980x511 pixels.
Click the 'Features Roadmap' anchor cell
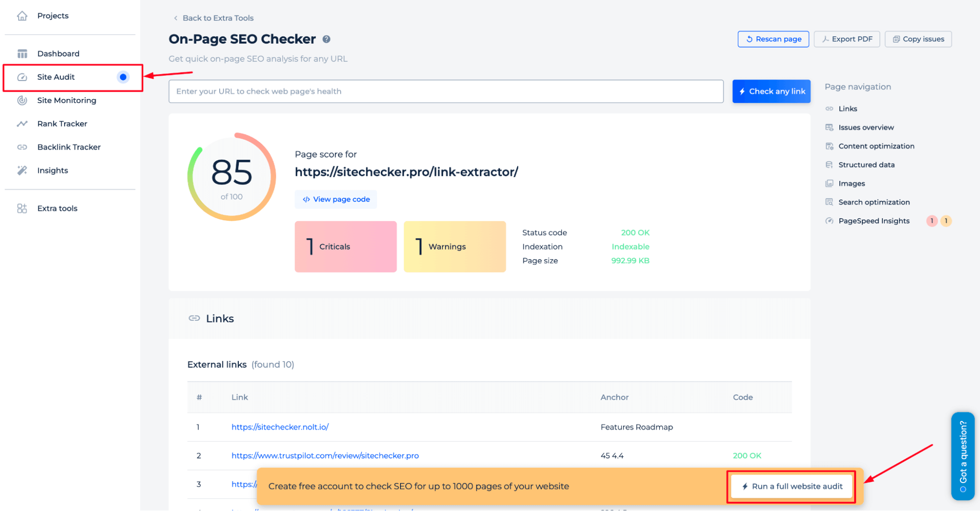click(637, 427)
